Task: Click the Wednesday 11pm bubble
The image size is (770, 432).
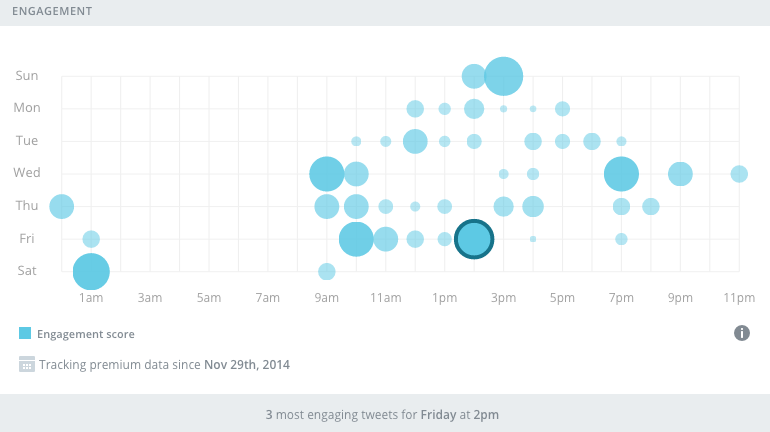Action: click(739, 174)
